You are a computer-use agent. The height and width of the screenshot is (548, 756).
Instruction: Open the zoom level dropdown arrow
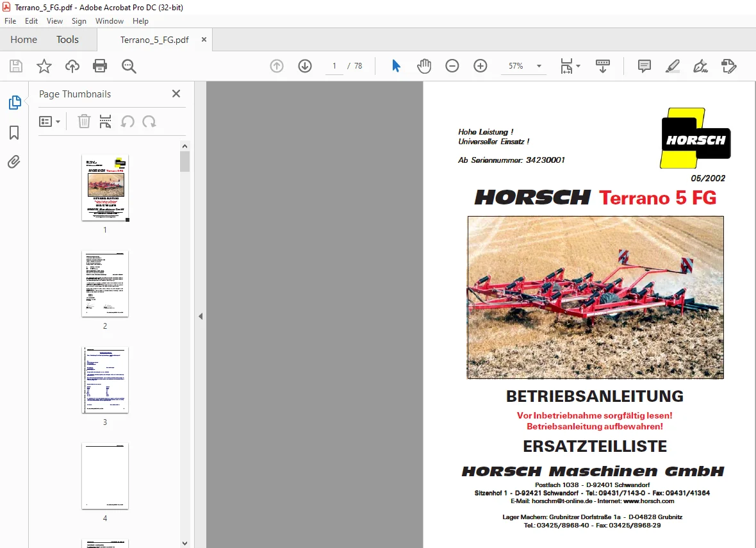[539, 66]
